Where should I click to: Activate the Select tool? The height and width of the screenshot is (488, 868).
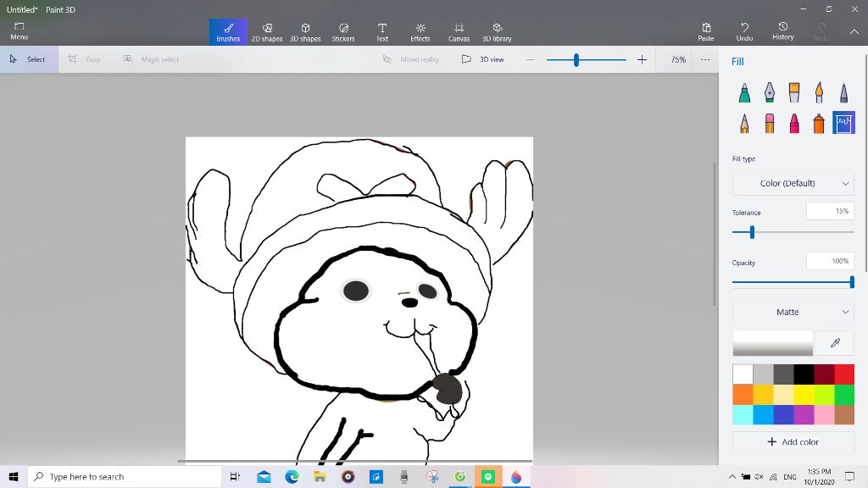[29, 59]
